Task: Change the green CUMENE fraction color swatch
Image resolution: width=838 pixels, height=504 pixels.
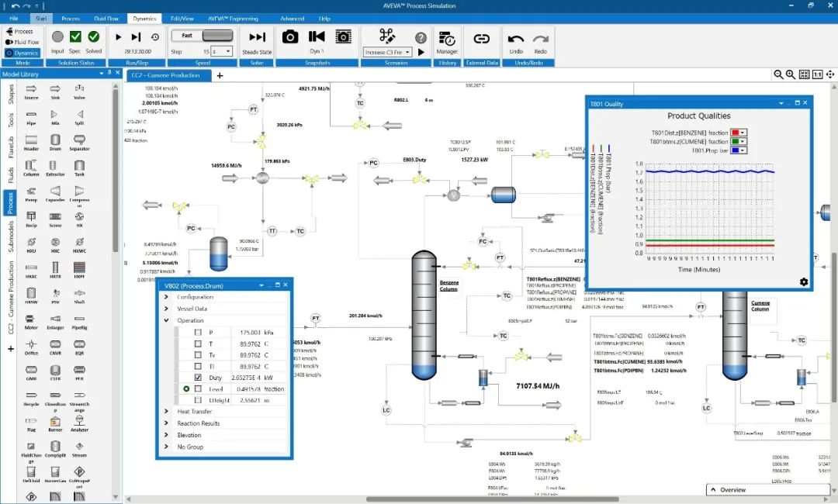Action: tap(739, 141)
